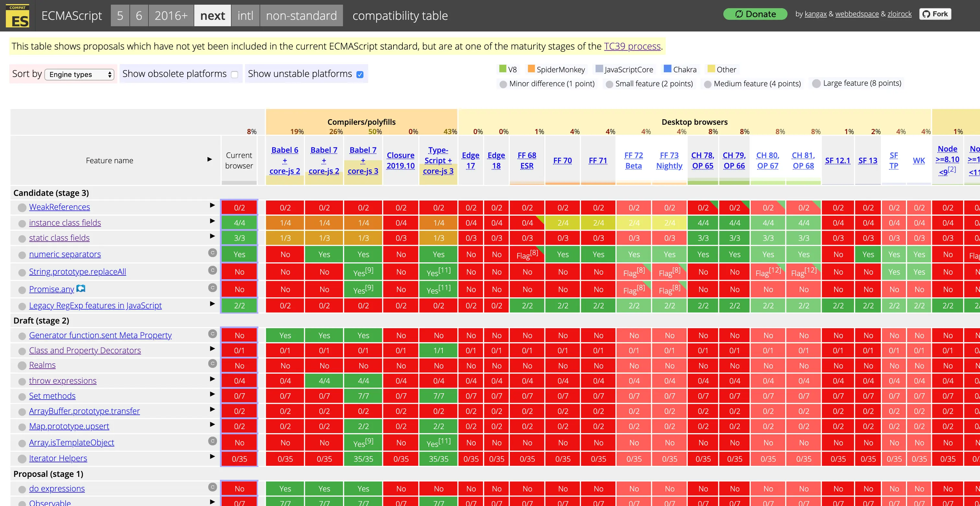Expand all features via Feature name arrow
The width and height of the screenshot is (980, 506).
pyautogui.click(x=210, y=159)
